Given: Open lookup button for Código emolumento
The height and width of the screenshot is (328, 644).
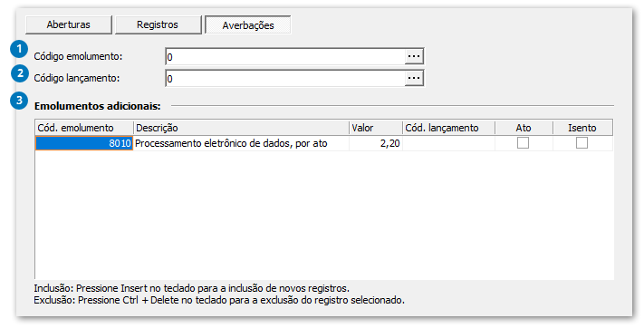Looking at the screenshot, I should tap(414, 57).
